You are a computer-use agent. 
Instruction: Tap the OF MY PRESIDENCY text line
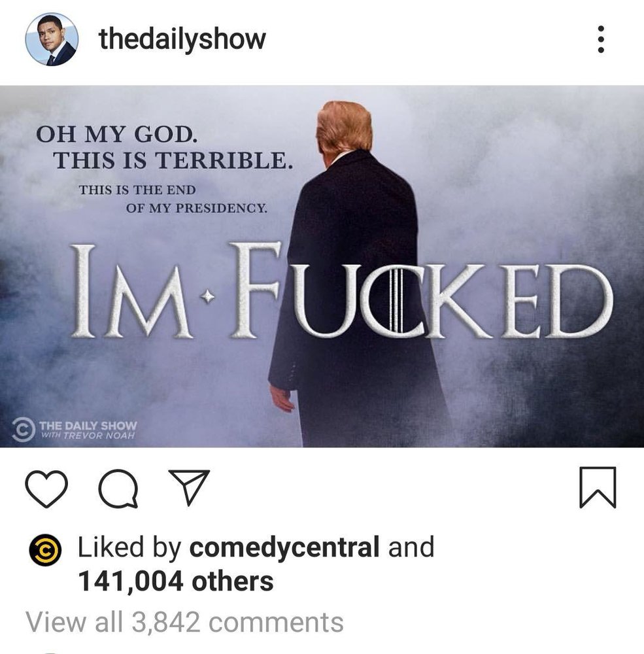pyautogui.click(x=196, y=208)
